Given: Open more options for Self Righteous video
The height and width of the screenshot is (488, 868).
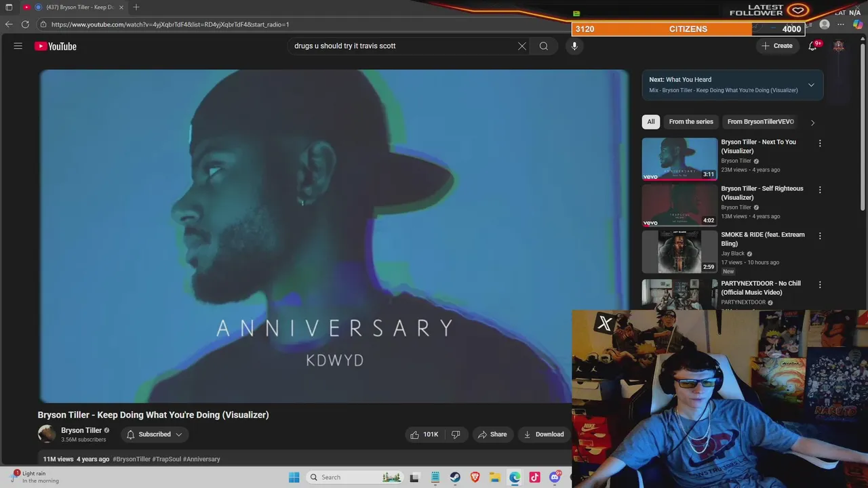Looking at the screenshot, I should point(820,190).
